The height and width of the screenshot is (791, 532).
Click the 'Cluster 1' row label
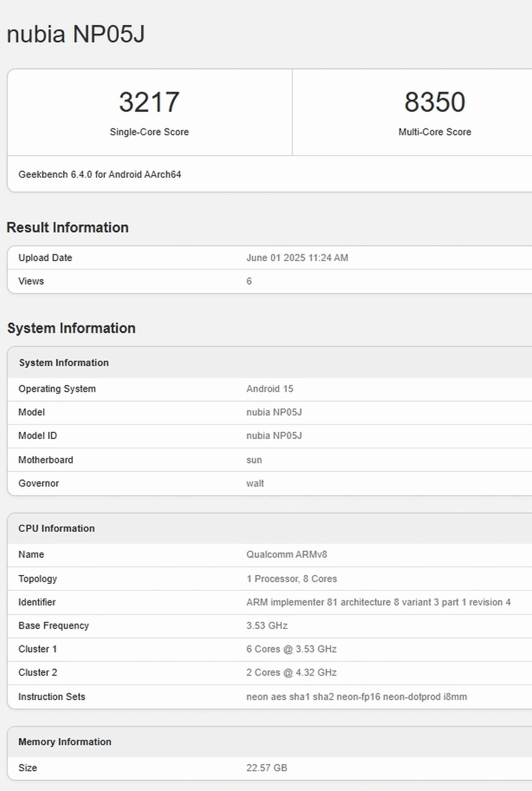37,649
